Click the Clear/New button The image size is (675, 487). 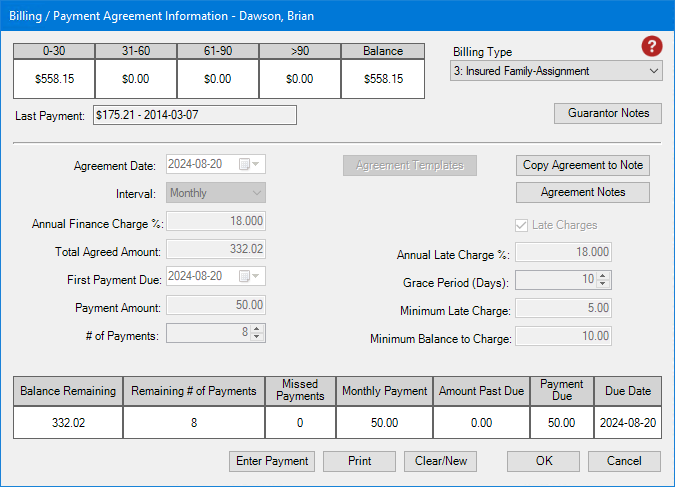click(441, 461)
